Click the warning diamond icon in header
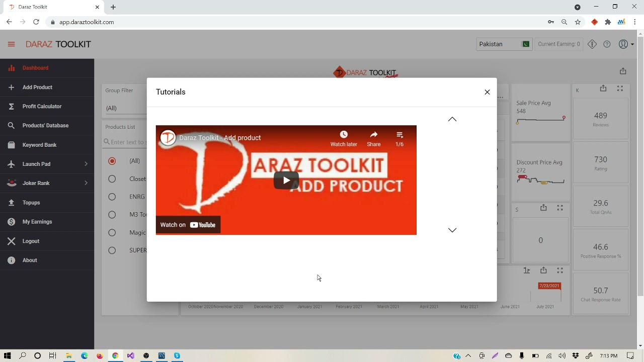The width and height of the screenshot is (644, 362). (592, 44)
